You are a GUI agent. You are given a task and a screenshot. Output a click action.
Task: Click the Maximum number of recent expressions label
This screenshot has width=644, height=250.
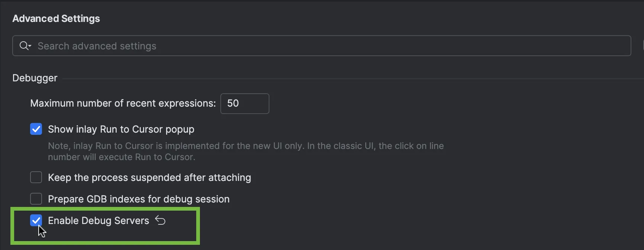coord(123,103)
